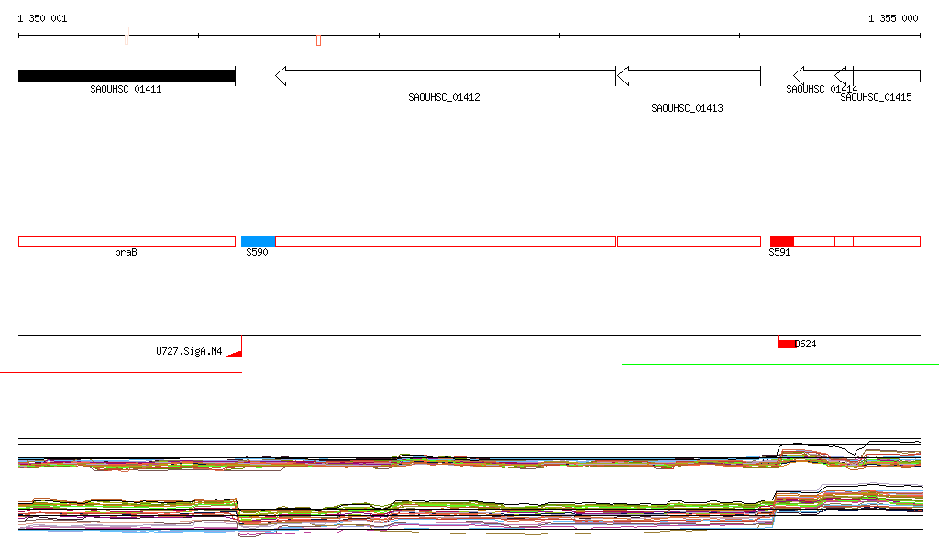Click the D624 label
This screenshot has height=560, width=939.
point(805,344)
